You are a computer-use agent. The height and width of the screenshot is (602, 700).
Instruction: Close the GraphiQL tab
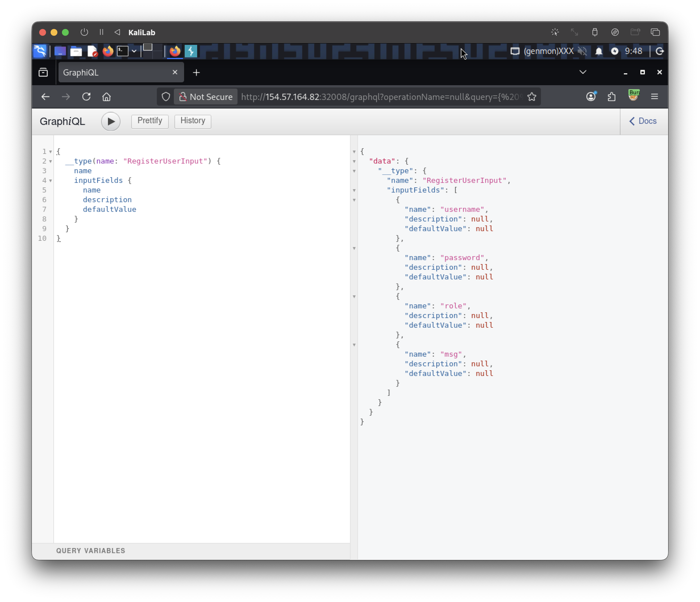coord(175,72)
